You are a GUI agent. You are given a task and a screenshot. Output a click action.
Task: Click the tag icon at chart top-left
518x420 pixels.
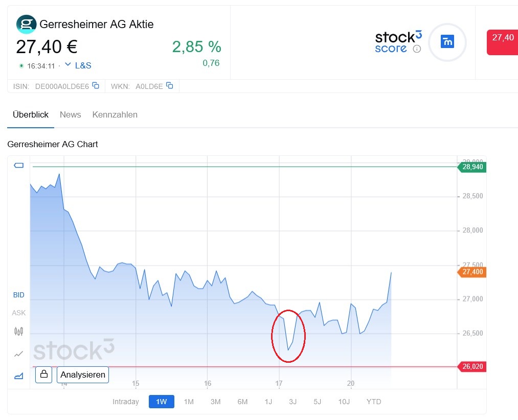(19, 165)
